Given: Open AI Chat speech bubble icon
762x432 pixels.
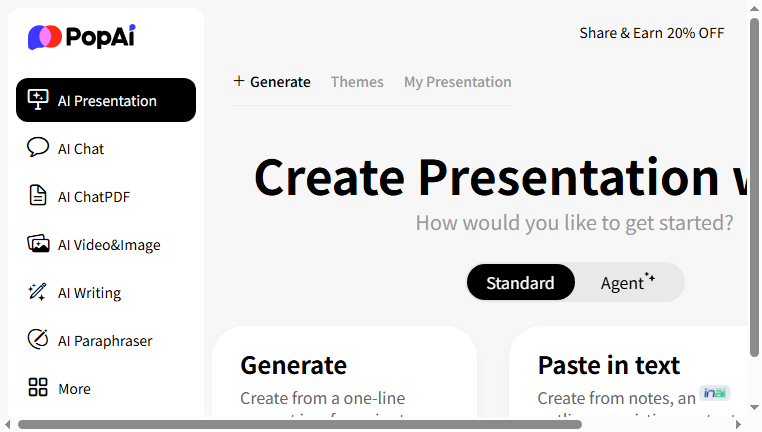Looking at the screenshot, I should point(38,148).
